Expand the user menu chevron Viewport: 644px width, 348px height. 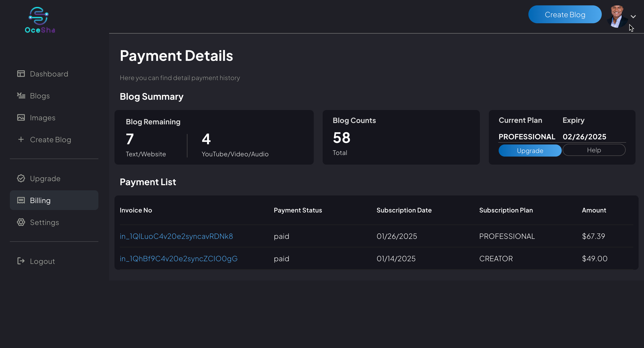pyautogui.click(x=633, y=17)
